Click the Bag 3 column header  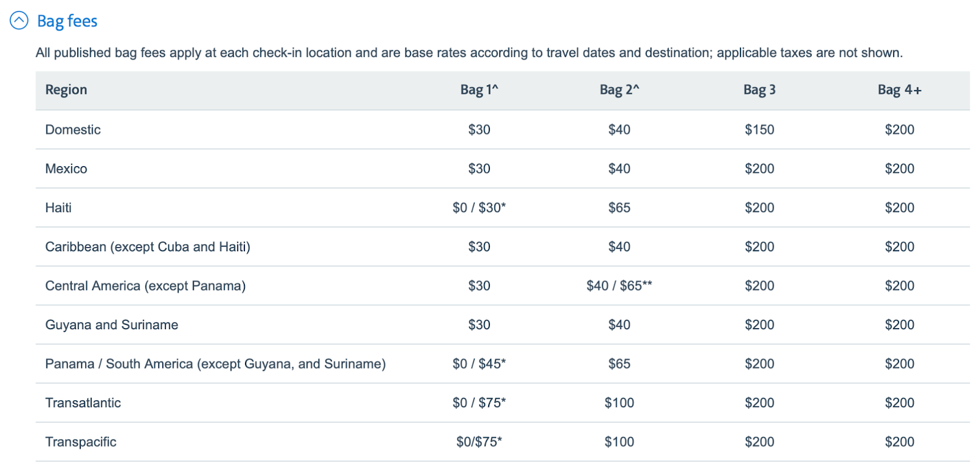759,90
